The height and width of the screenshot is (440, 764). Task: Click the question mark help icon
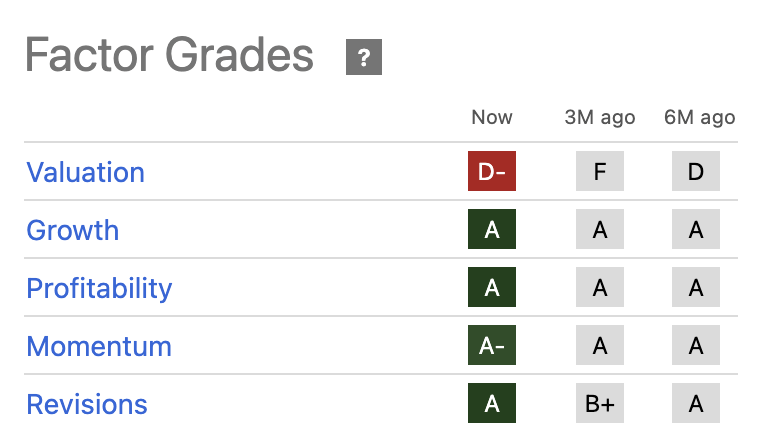pos(363,57)
